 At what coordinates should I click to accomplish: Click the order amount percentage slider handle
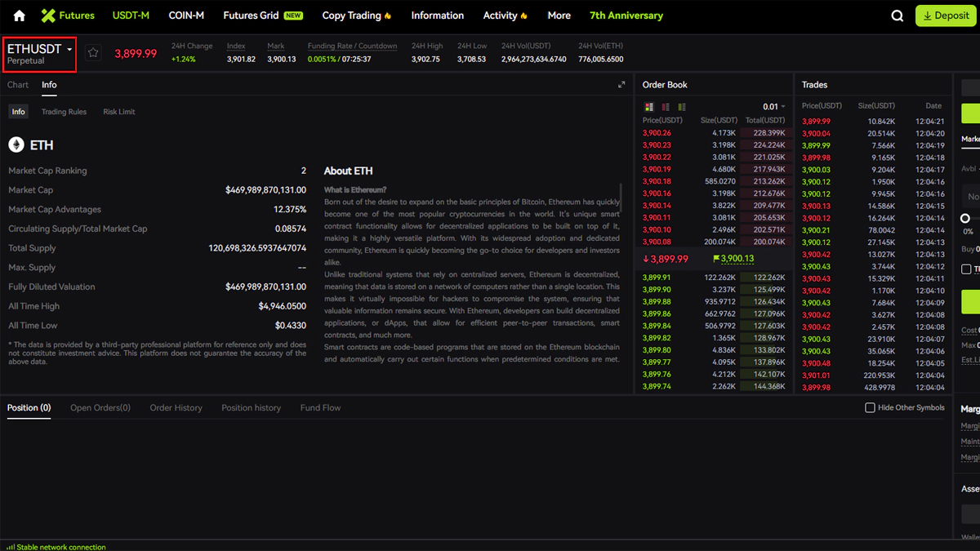(965, 218)
